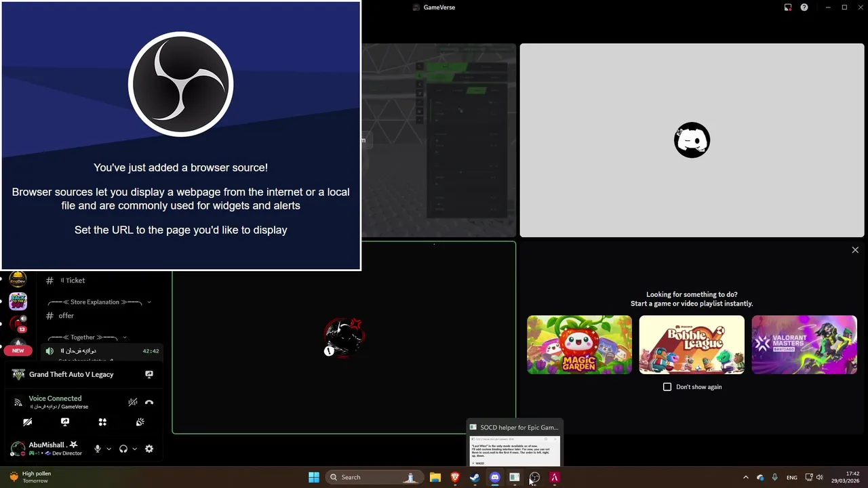
Task: Deafen using the headphones icon
Action: point(123,449)
